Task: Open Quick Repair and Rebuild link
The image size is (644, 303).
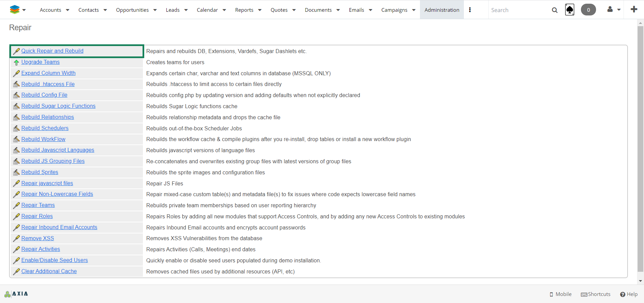Action: (x=52, y=51)
